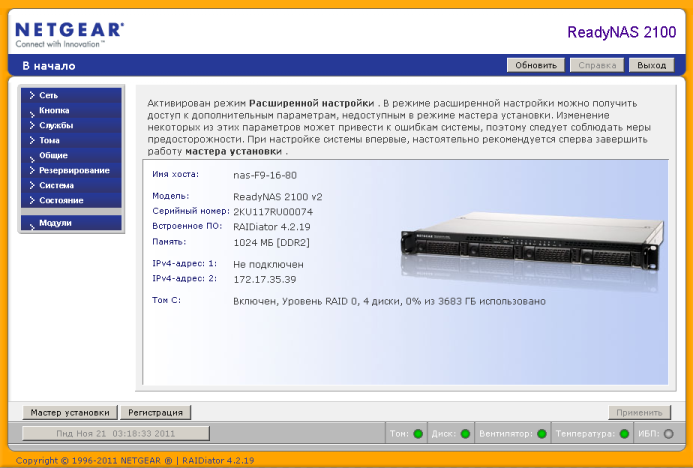Viewport: 693px width, 468px height.
Task: Select the memory value 1024 МБ [DDR2]
Action: 271,243
